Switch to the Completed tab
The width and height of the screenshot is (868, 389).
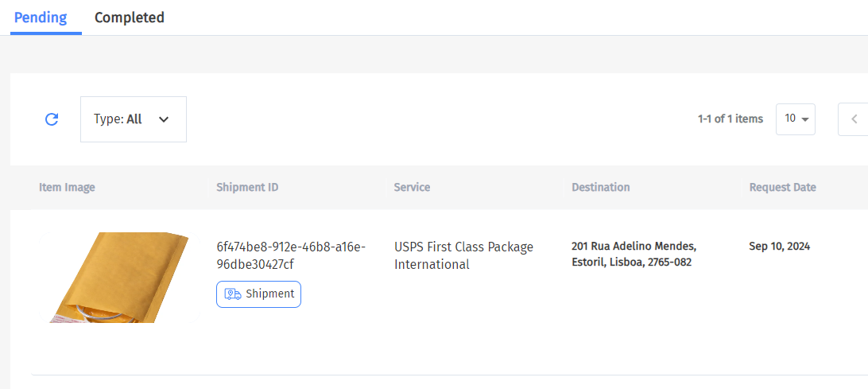coord(130,18)
